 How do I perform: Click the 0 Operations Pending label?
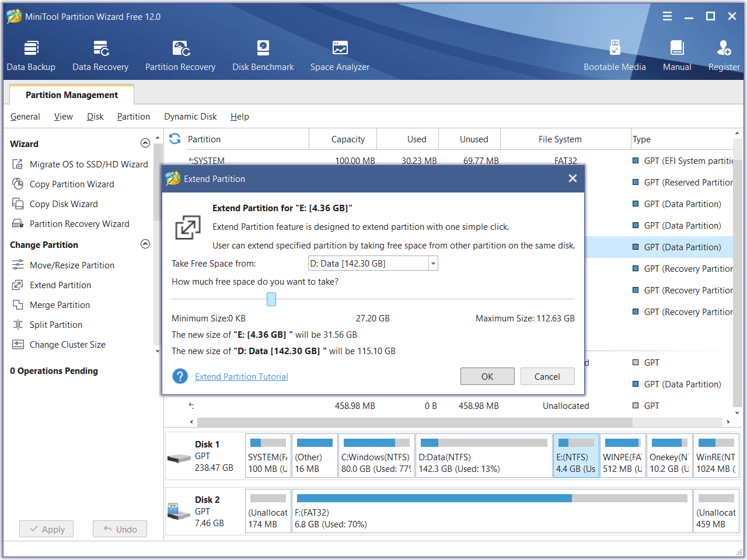point(54,371)
